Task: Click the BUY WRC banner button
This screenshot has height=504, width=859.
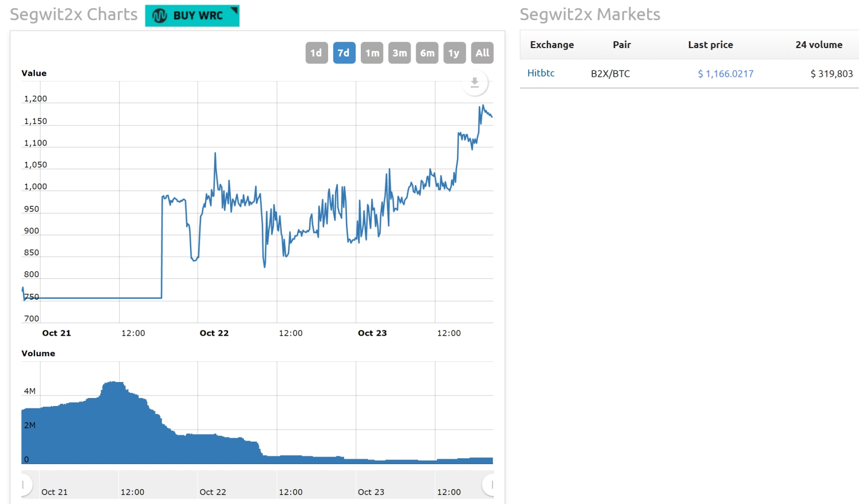Action: coord(192,15)
